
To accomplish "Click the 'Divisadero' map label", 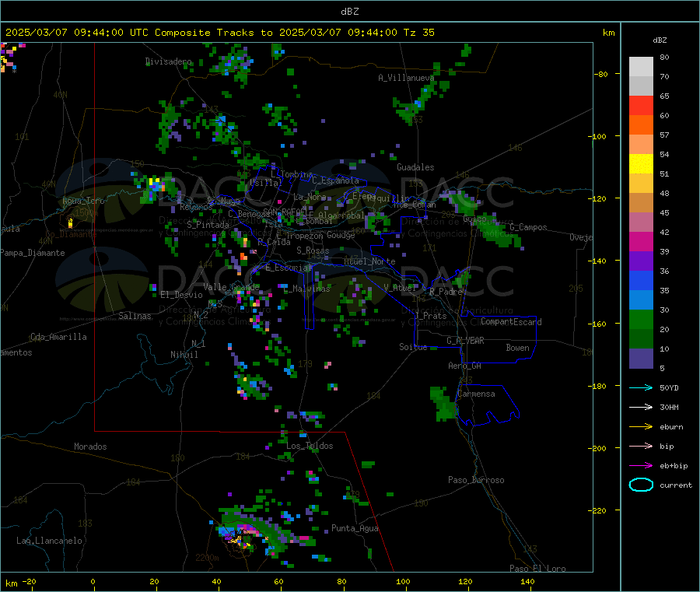I will (168, 61).
